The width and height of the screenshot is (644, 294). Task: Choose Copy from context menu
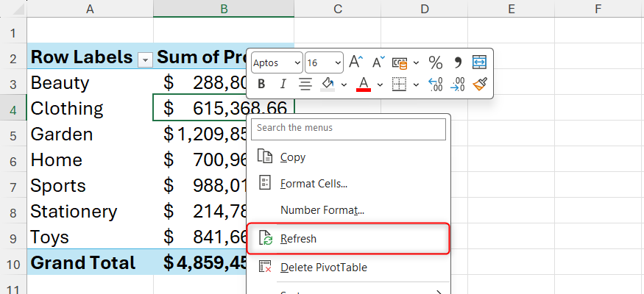click(348, 157)
